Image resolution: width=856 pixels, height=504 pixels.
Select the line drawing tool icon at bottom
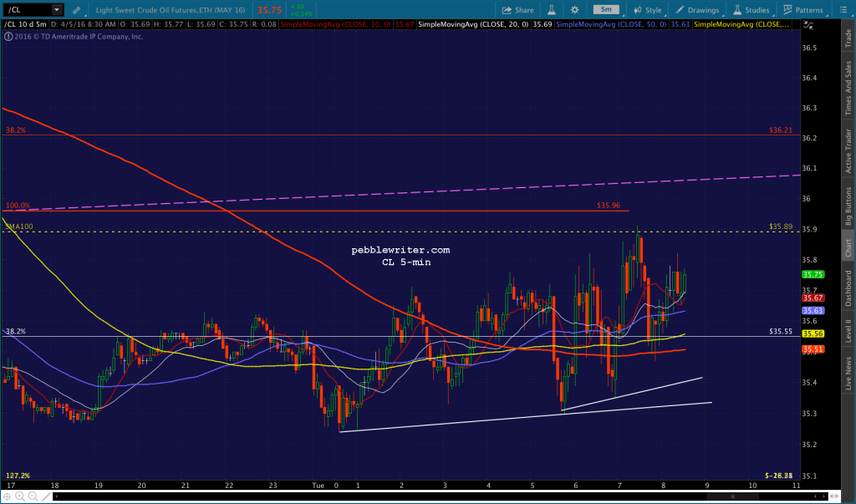[47, 496]
